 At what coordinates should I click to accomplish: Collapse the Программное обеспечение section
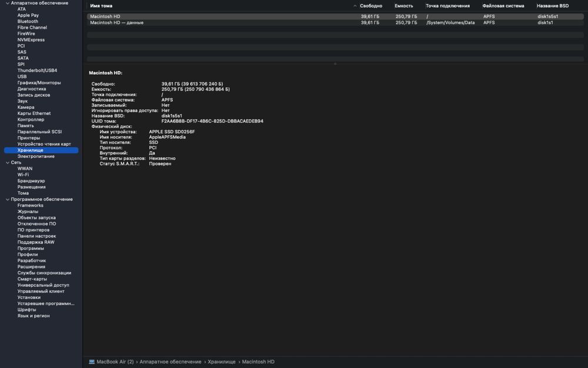8,200
